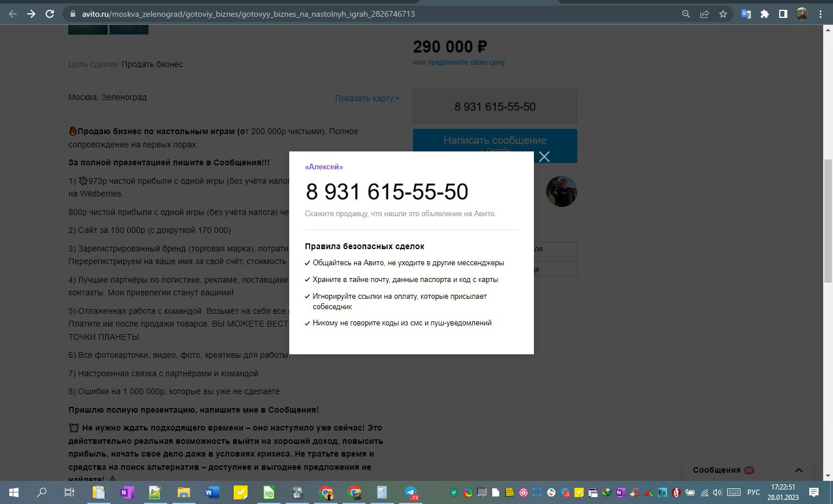Click the phone number button 8 931 615-55-50
833x504 pixels.
pos(495,106)
